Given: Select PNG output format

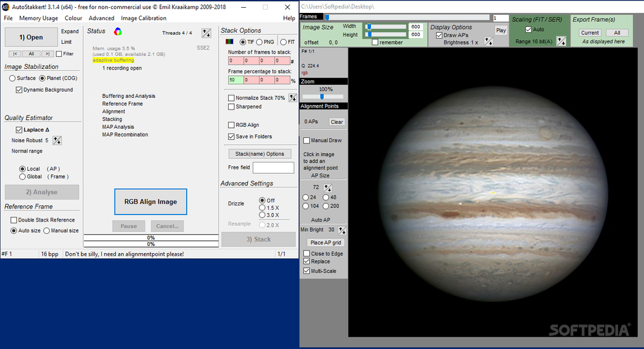Looking at the screenshot, I should (x=260, y=42).
